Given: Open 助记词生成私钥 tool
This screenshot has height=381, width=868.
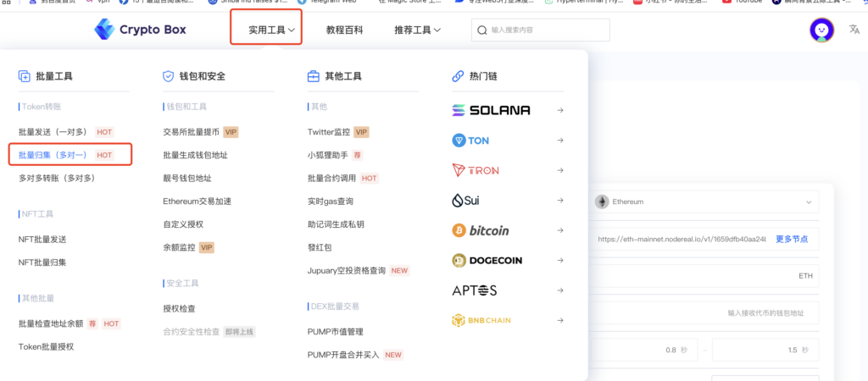Looking at the screenshot, I should [336, 224].
